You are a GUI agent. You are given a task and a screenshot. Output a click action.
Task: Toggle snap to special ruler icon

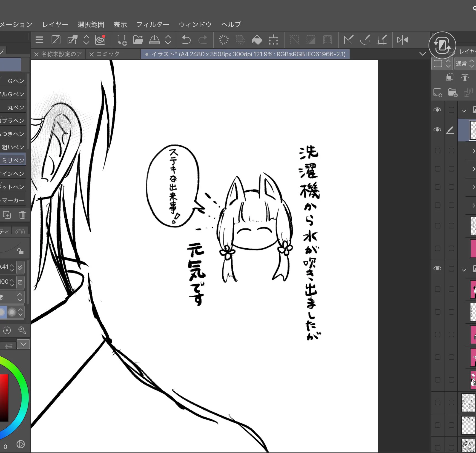tap(365, 40)
